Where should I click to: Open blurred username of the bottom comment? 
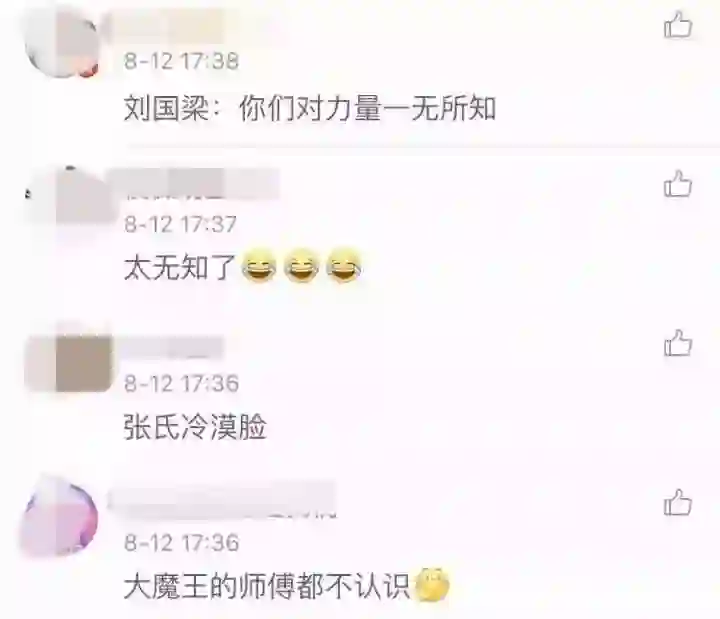coord(222,499)
